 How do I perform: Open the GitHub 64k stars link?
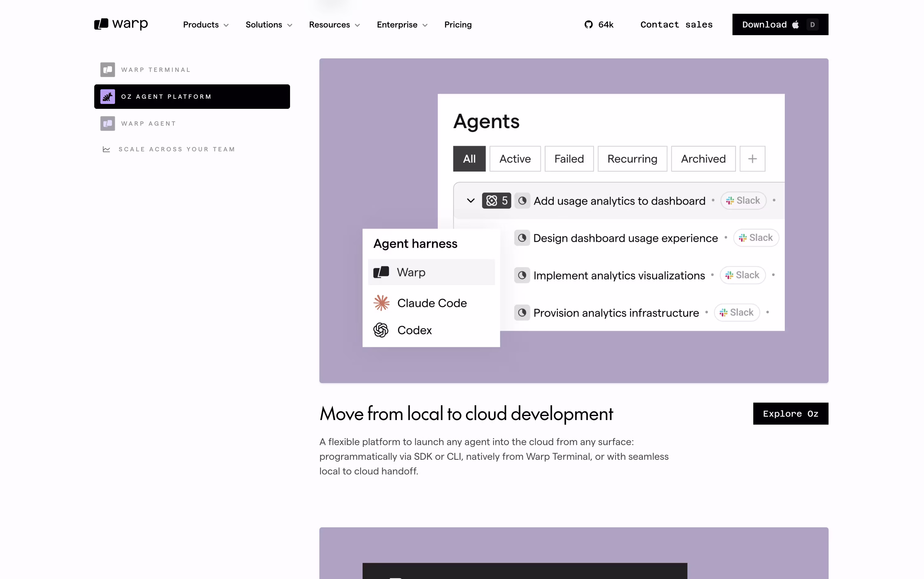click(599, 24)
